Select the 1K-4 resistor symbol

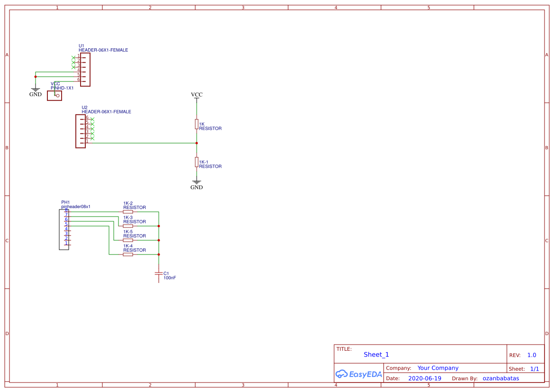(x=128, y=255)
